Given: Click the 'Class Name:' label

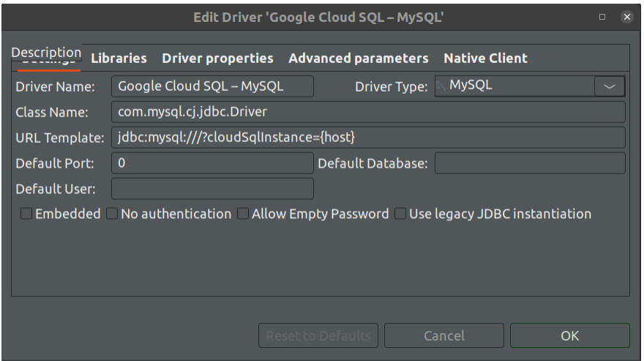Looking at the screenshot, I should point(52,112).
